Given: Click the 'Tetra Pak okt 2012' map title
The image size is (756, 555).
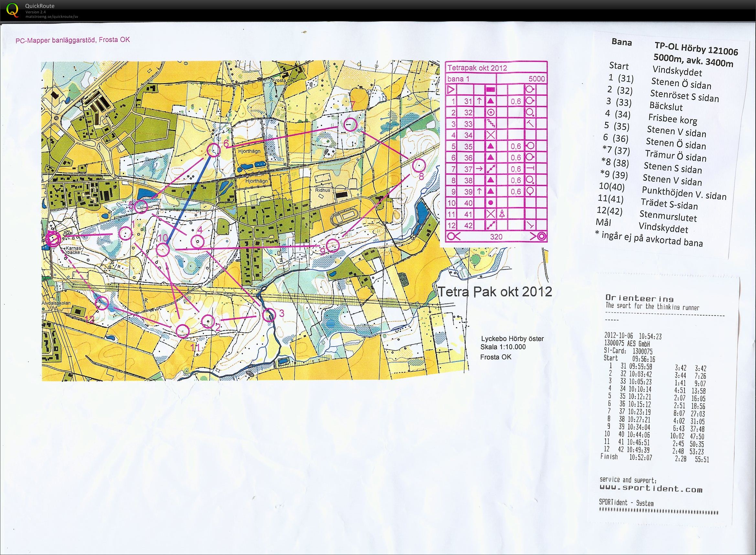Looking at the screenshot, I should point(495,292).
